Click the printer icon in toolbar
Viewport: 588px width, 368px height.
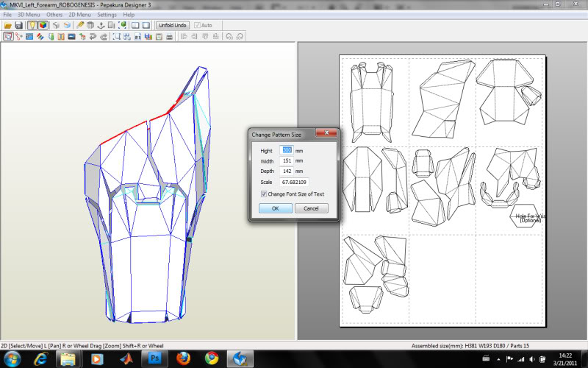(x=170, y=36)
